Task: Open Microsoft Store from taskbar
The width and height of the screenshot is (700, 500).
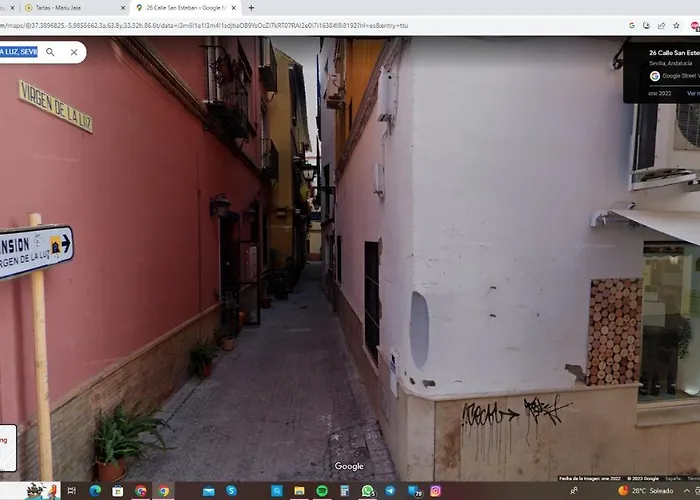Action: click(x=118, y=491)
